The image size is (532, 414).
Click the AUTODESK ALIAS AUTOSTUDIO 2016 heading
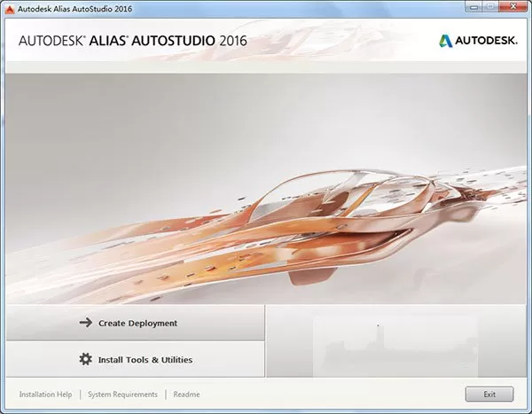click(x=133, y=41)
